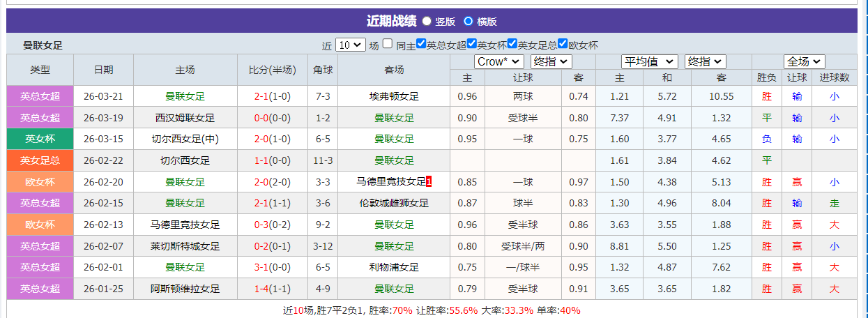Click score 2-1(1-0) in the 26-03-21 row
This screenshot has width=868, height=318.
[273, 96]
